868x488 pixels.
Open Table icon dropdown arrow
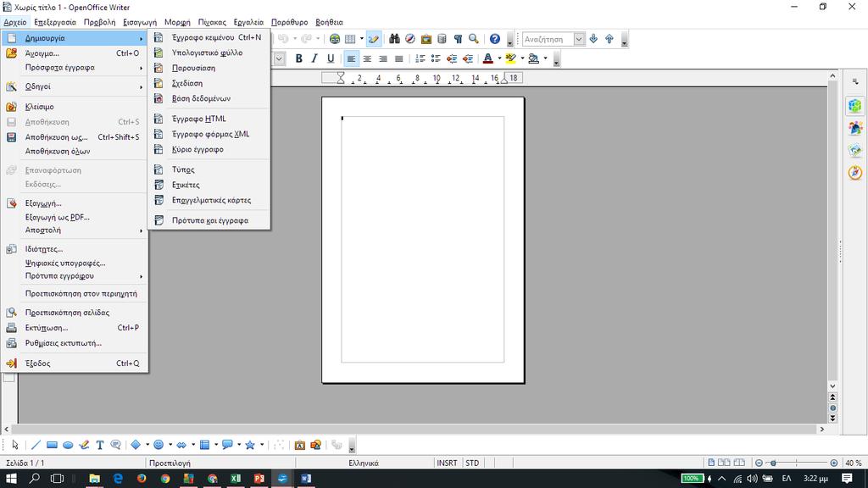click(361, 39)
